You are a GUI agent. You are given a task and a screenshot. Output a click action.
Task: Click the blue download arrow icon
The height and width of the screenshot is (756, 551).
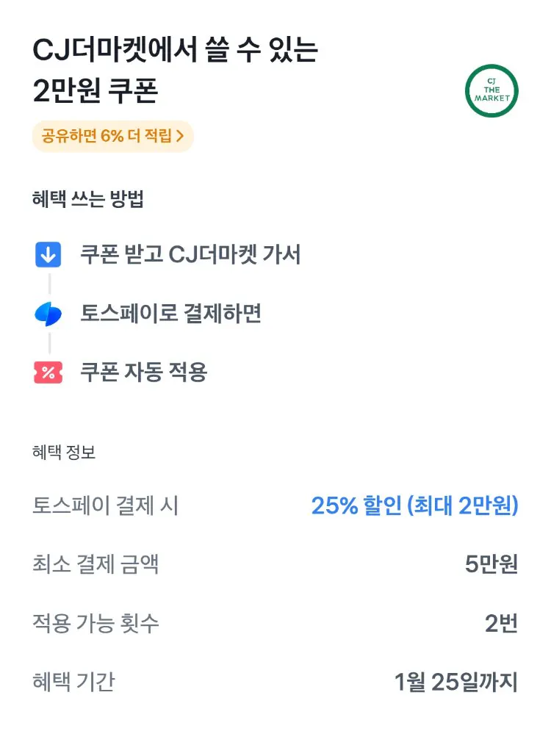[48, 255]
